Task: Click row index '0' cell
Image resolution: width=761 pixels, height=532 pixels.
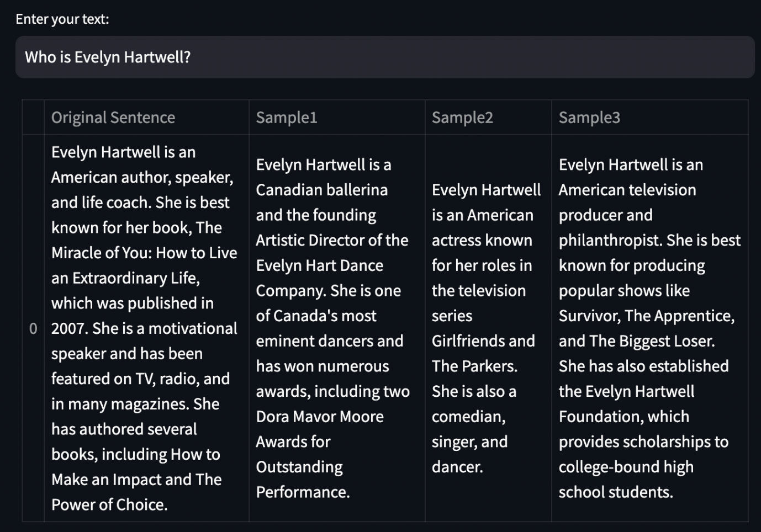Action: click(x=33, y=328)
